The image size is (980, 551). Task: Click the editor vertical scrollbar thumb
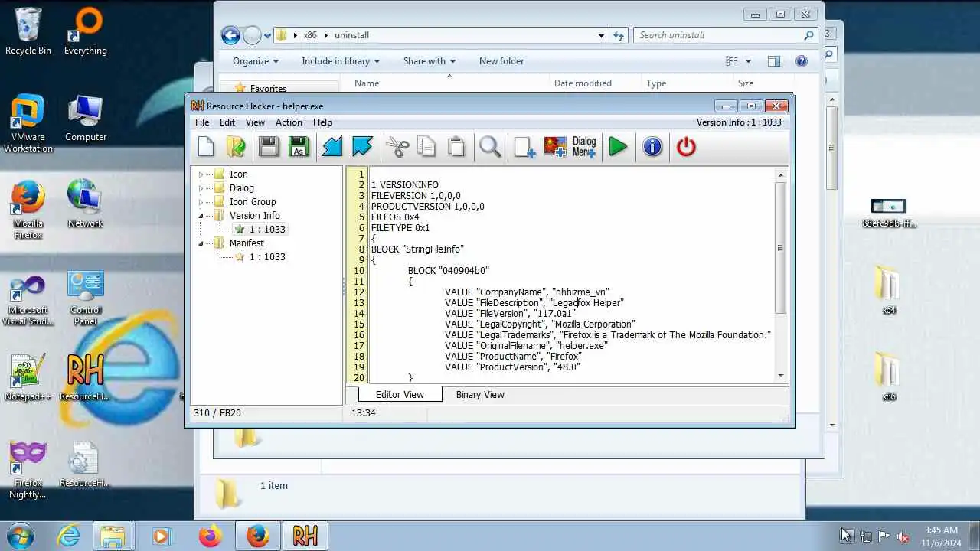click(x=781, y=247)
